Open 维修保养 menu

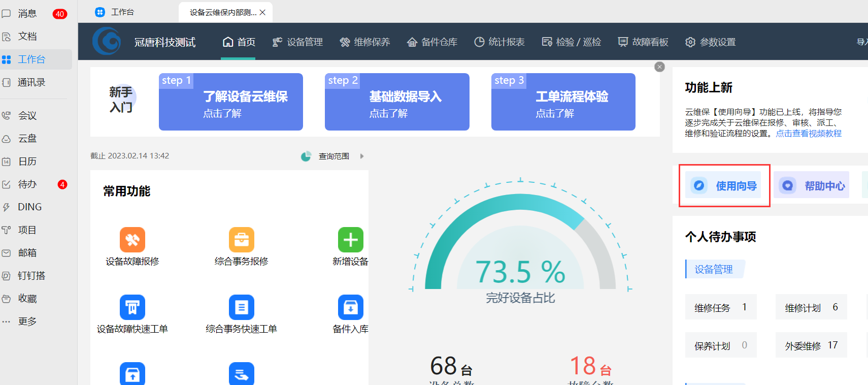(365, 42)
